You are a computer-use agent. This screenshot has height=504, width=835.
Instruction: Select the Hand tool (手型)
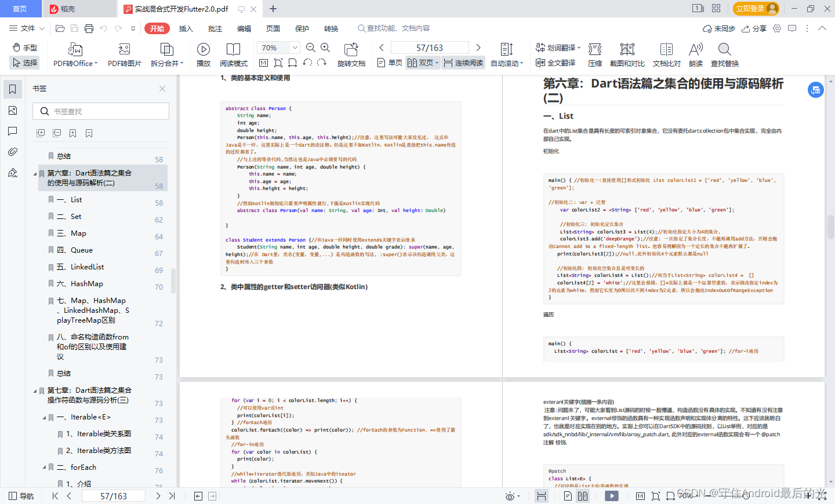(25, 48)
